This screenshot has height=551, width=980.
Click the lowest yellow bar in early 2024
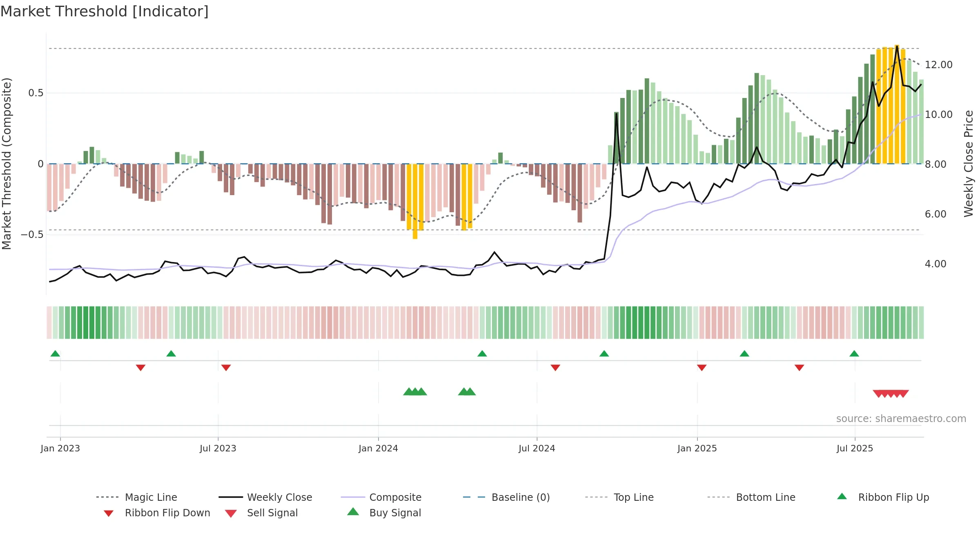point(415,202)
